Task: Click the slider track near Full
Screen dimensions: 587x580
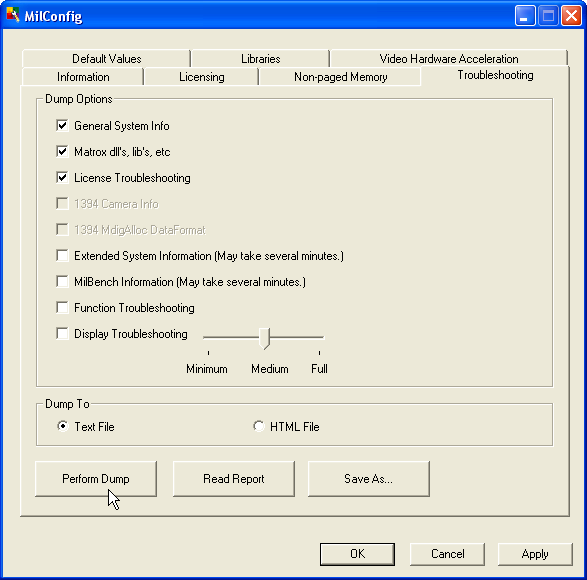Action: point(318,337)
